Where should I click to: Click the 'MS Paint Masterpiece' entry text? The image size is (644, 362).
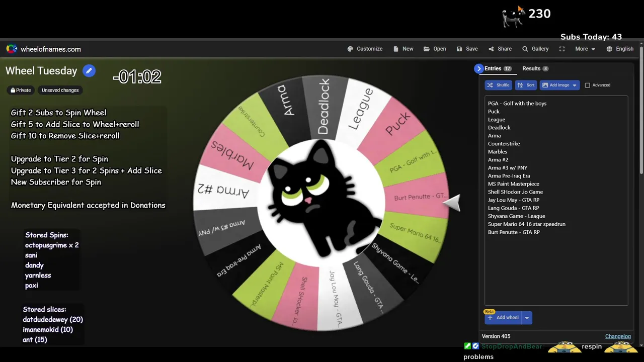(513, 184)
